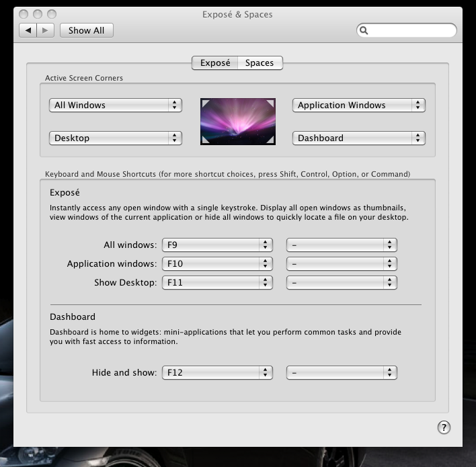Click the magnifying glass search icon
The image size is (476, 467).
point(364,30)
